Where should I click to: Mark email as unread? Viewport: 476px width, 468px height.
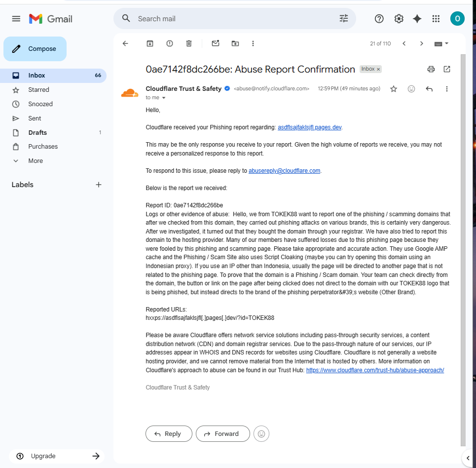(x=216, y=43)
